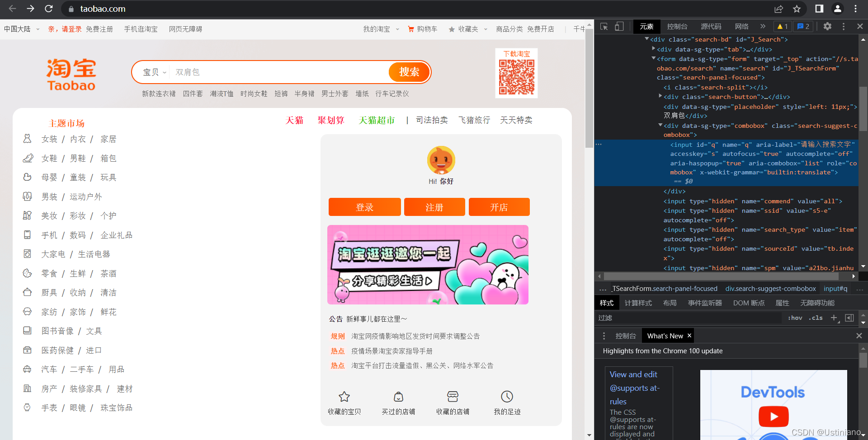This screenshot has width=868, height=440.
Task: Click the shopping cart icon 购物车
Action: [x=411, y=29]
